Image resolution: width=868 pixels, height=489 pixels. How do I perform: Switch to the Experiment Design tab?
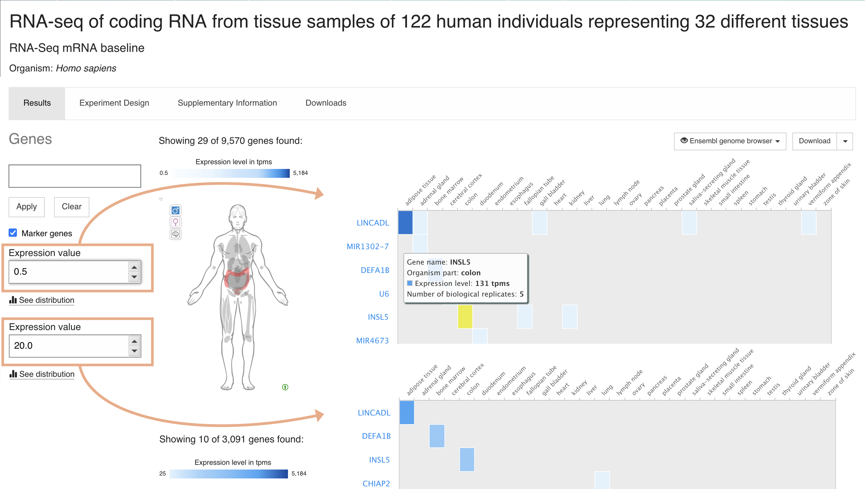pos(114,103)
